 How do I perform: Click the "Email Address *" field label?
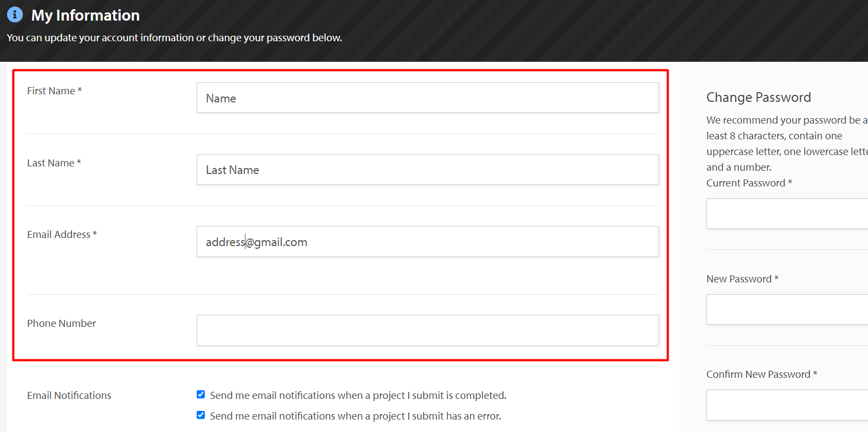pos(62,235)
